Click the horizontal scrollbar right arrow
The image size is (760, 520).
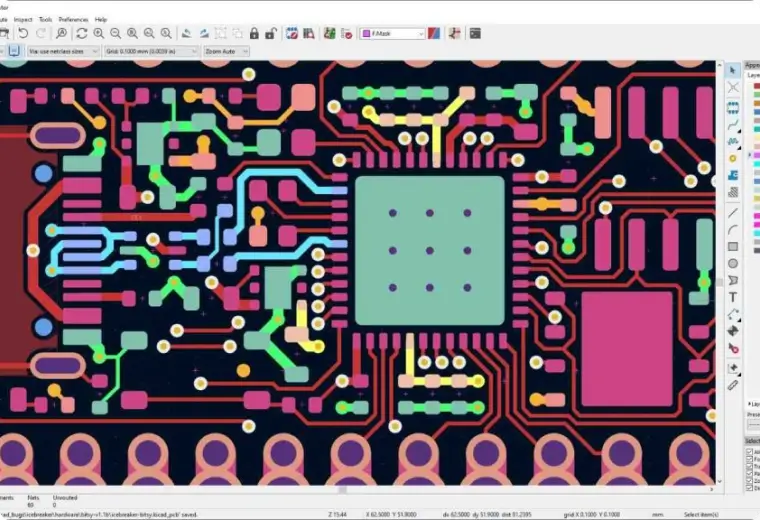pyautogui.click(x=712, y=489)
